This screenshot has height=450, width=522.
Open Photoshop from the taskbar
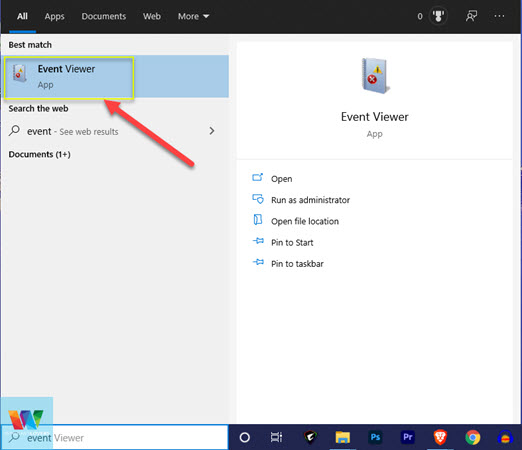(x=375, y=437)
